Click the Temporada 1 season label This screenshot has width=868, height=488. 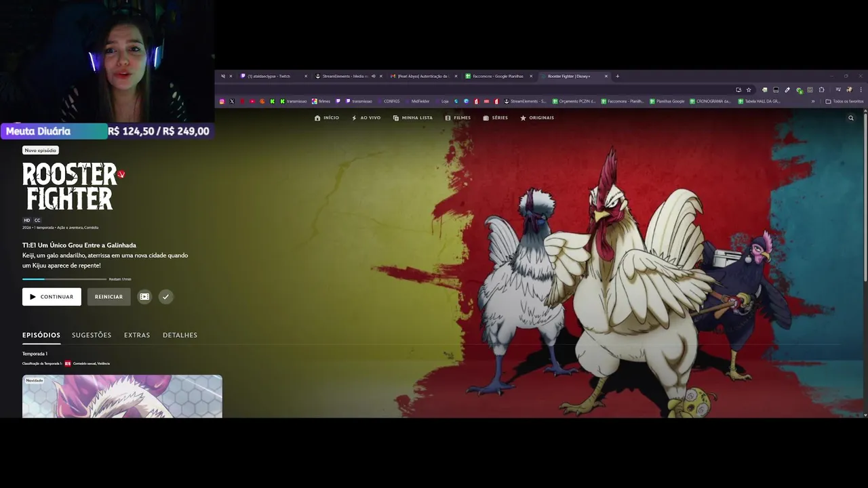click(x=35, y=354)
